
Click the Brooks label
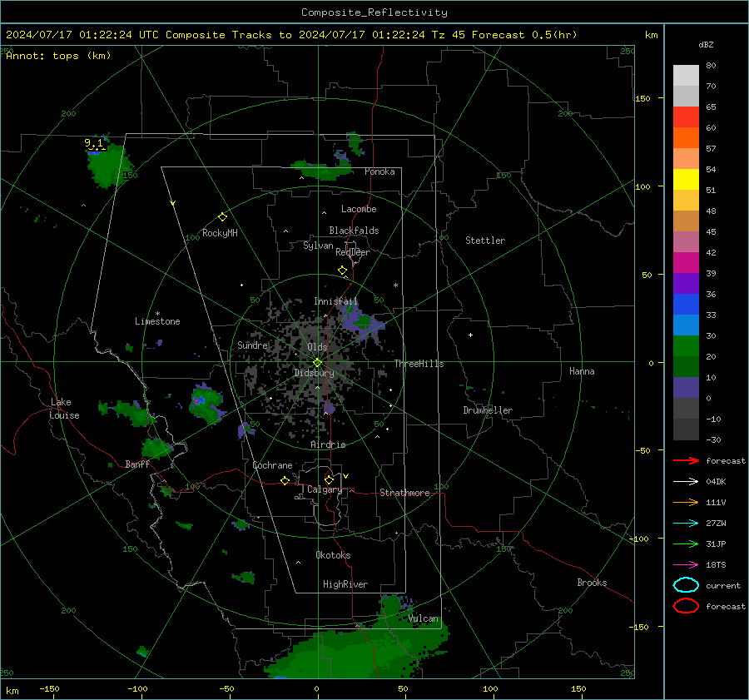click(x=592, y=583)
